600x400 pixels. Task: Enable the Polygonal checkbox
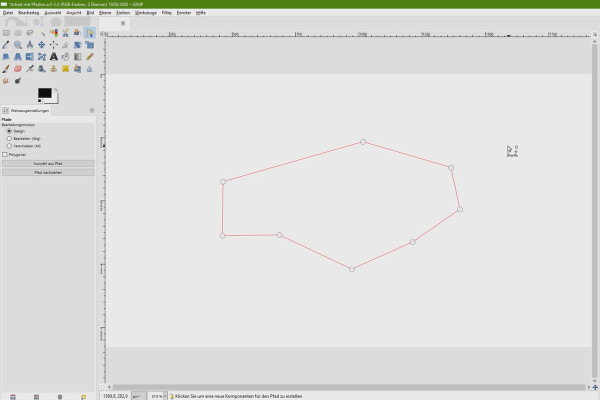click(x=5, y=155)
